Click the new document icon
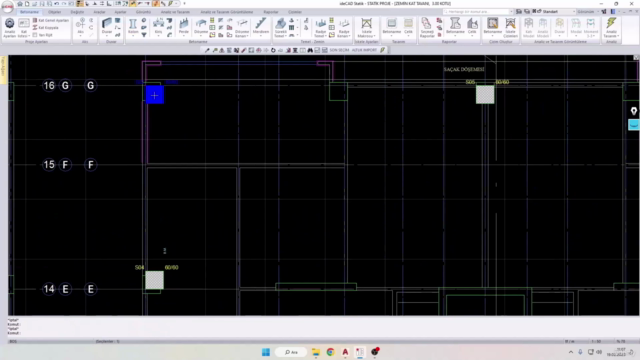640x360 pixels. click(27, 4)
